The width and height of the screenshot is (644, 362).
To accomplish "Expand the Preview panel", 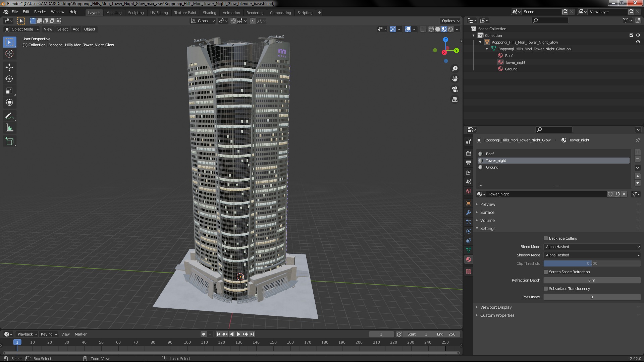I will pyautogui.click(x=487, y=204).
